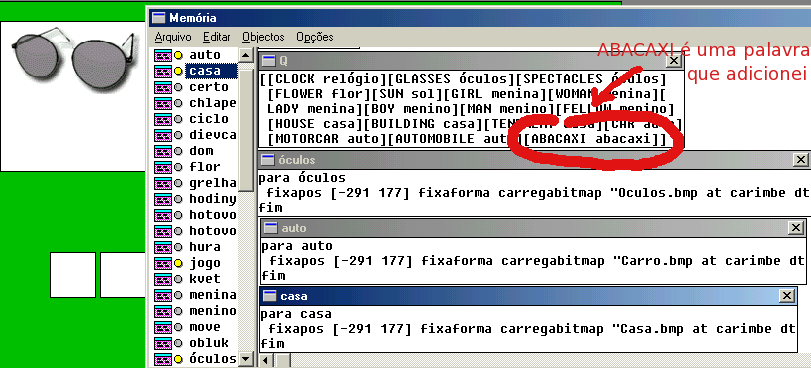Click the procedure icon beside hodiny
Screen dimensions: 811x368
(162, 199)
